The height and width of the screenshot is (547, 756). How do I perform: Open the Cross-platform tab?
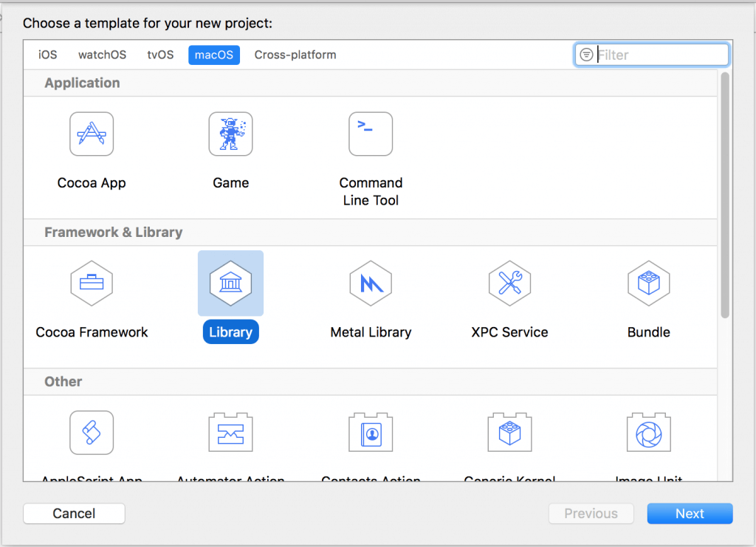tap(295, 55)
